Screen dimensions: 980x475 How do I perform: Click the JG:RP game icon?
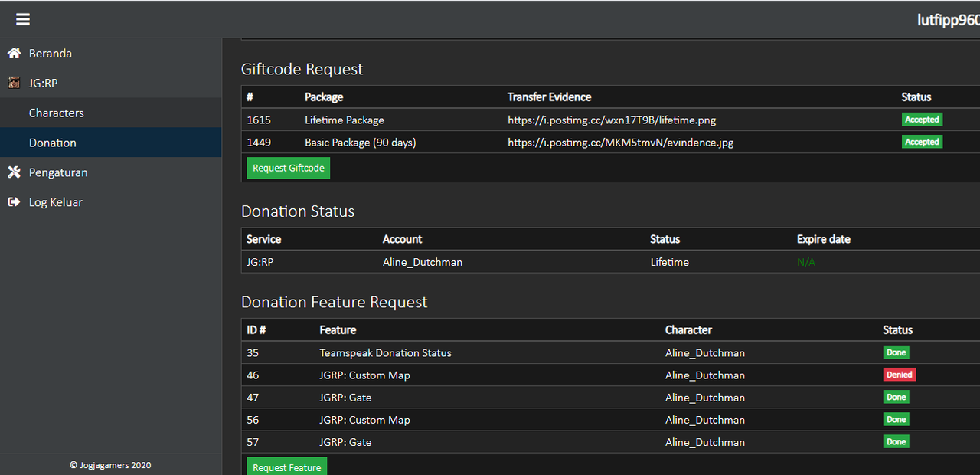[14, 84]
